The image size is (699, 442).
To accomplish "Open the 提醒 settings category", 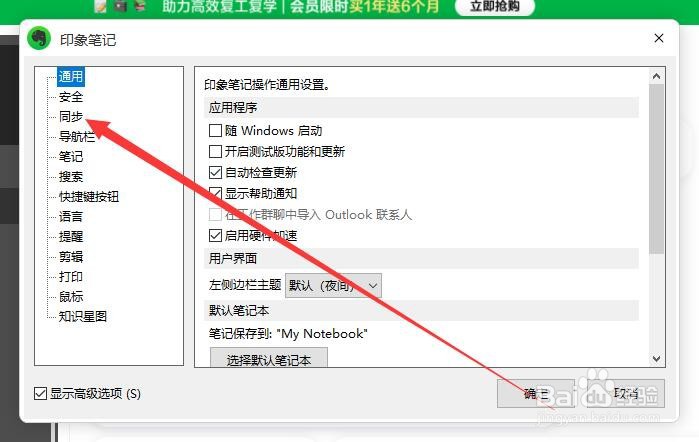I will point(70,236).
